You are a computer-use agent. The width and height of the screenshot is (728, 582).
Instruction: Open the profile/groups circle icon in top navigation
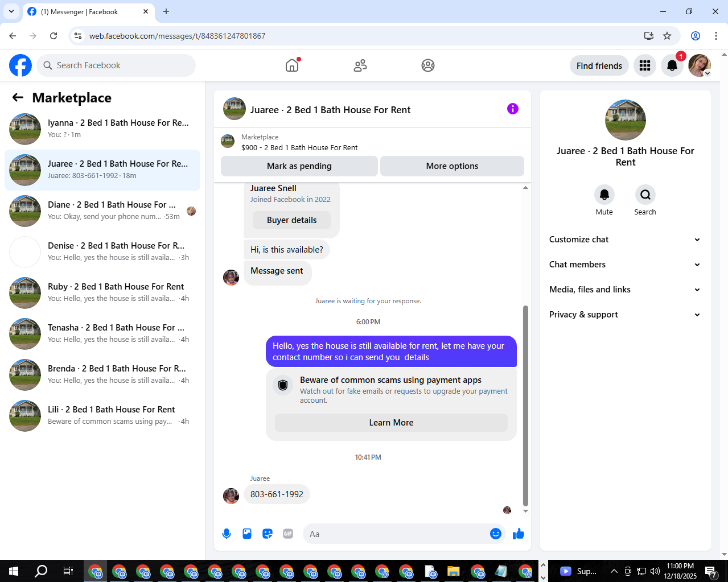click(x=428, y=65)
